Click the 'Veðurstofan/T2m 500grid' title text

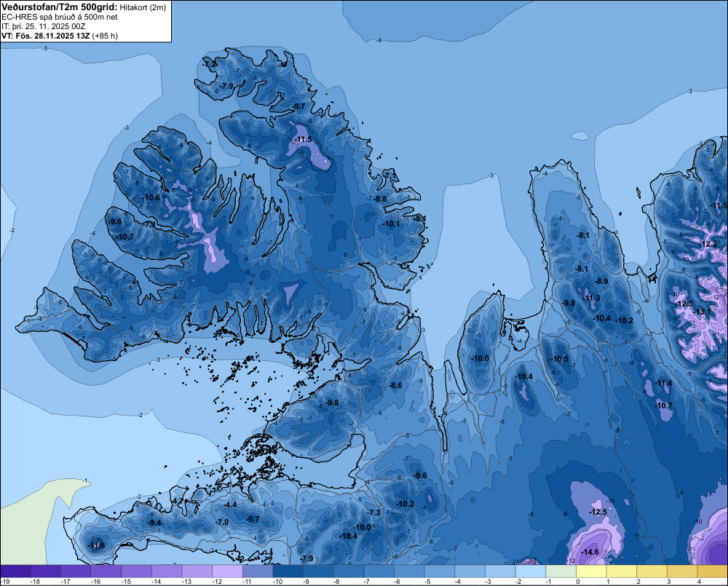(x=60, y=7)
